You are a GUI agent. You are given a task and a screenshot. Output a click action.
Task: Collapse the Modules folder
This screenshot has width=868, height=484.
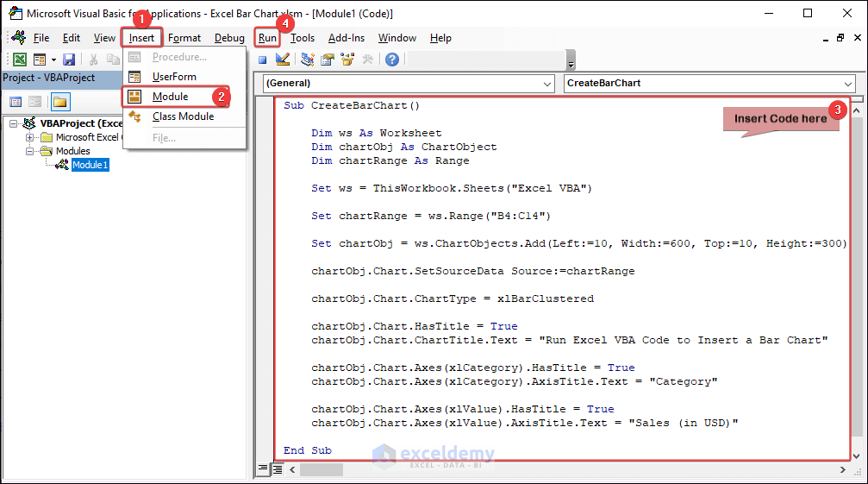click(x=30, y=151)
